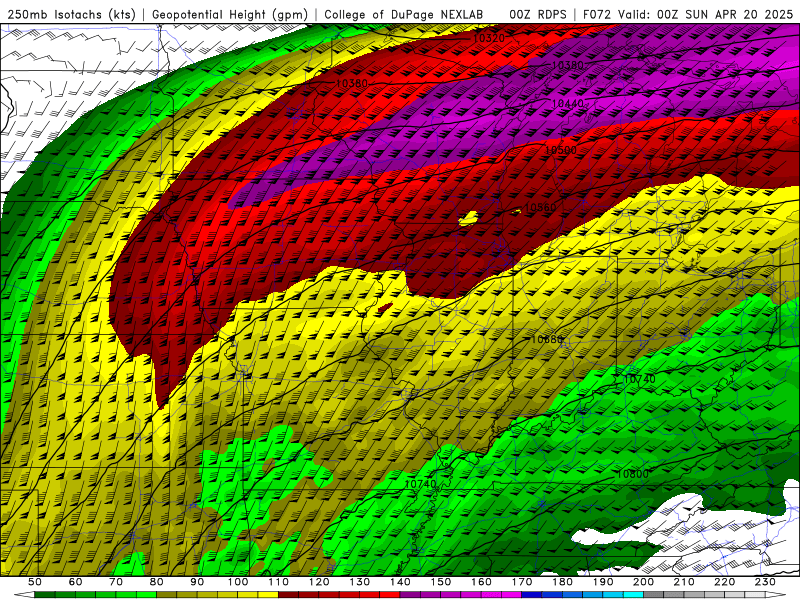Screen dimensions: 800x600
Task: Click the 80 knots scale label
Action: pyautogui.click(x=156, y=582)
